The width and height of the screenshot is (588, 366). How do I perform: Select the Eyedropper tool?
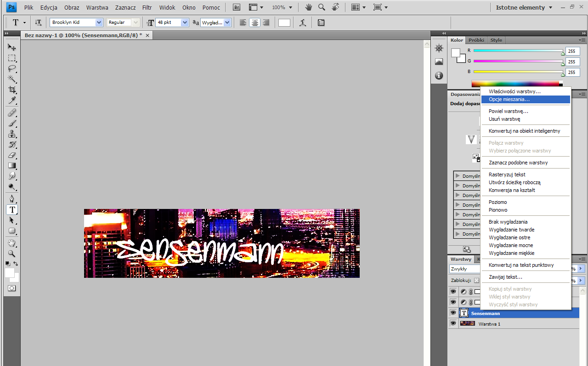(12, 100)
